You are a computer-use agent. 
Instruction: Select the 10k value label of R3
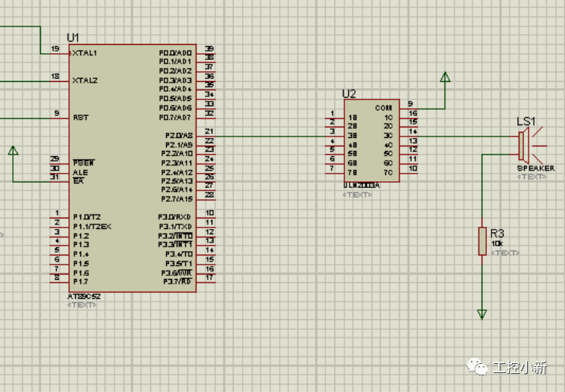[496, 243]
